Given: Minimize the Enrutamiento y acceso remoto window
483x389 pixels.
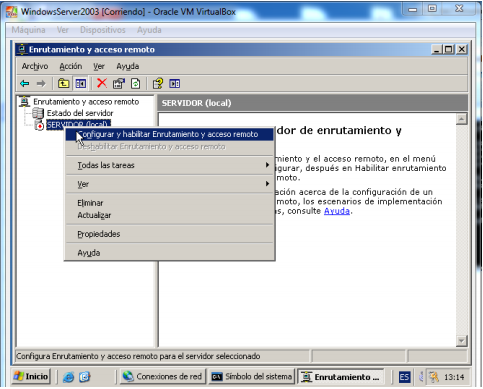Looking at the screenshot, I should click(x=437, y=50).
